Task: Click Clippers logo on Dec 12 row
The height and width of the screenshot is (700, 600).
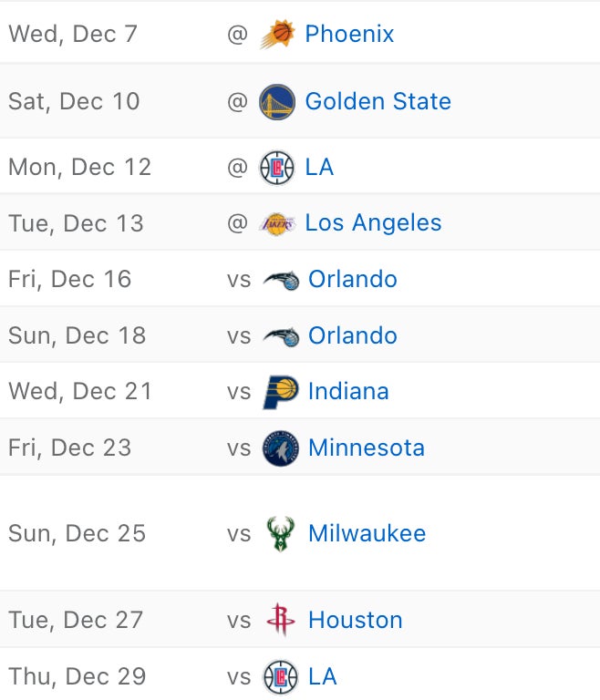Action: click(x=277, y=168)
